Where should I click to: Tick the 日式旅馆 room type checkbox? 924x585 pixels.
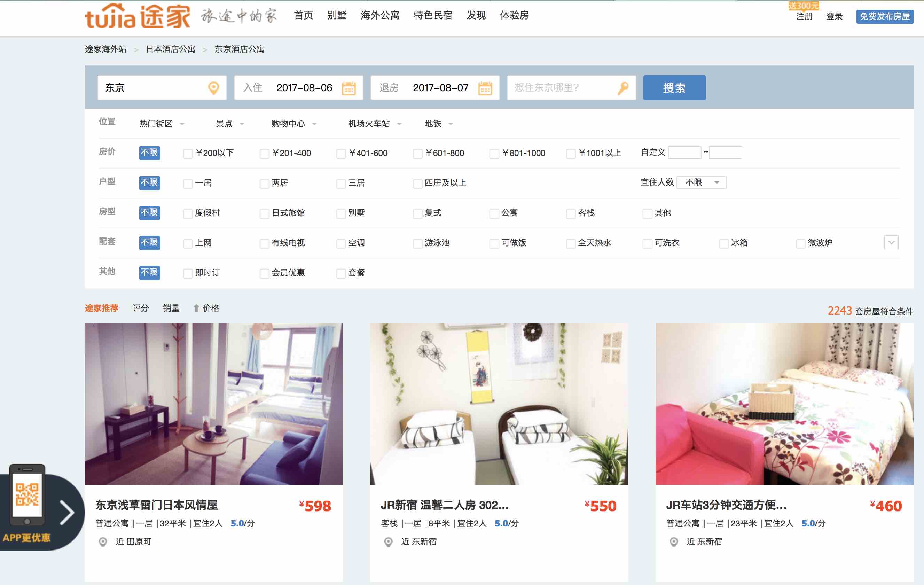pyautogui.click(x=264, y=213)
